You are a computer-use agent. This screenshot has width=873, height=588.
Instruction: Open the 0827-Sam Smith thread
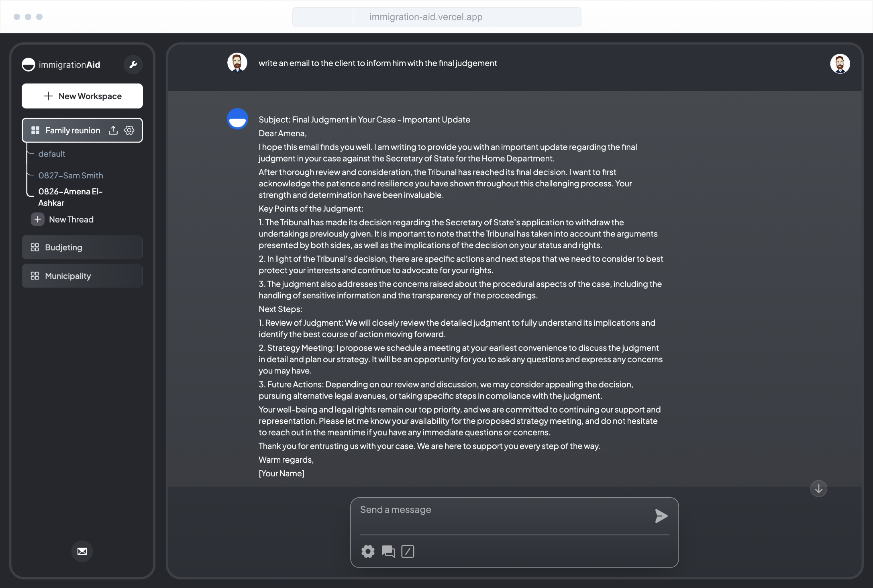71,176
